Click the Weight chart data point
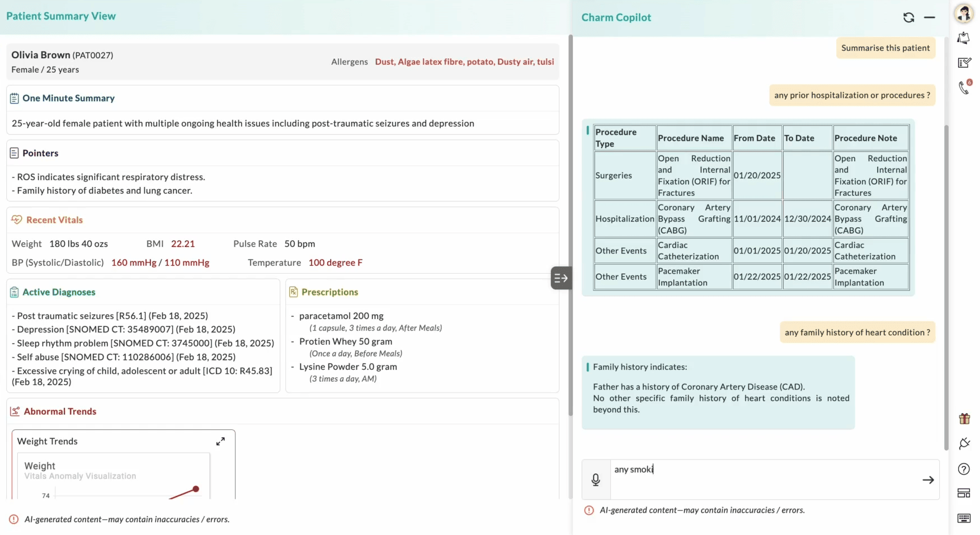The height and width of the screenshot is (535, 980). coord(196,489)
